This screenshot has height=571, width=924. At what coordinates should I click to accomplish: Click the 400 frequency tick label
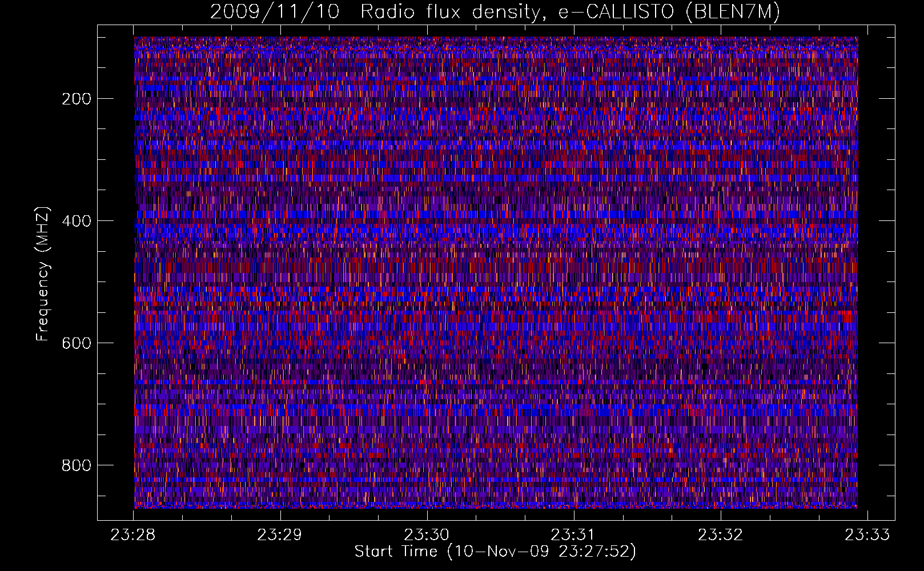coord(77,221)
